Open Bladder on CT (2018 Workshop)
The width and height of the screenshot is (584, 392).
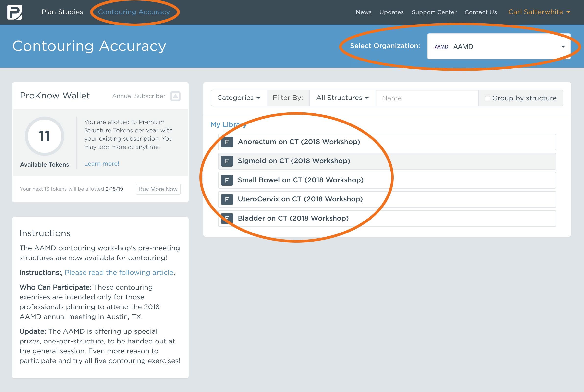[x=387, y=219]
